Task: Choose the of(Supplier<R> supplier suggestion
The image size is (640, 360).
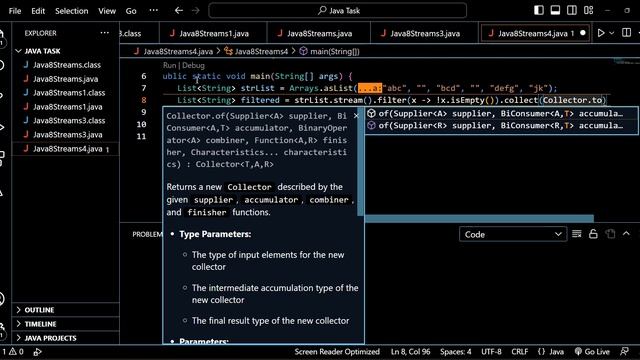Action: [501, 126]
